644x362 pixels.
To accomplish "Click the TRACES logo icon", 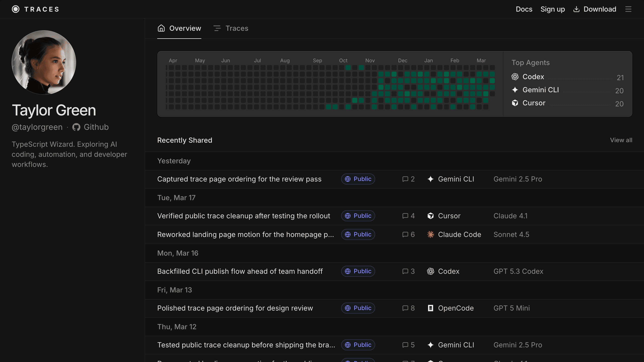I will 16,9.
